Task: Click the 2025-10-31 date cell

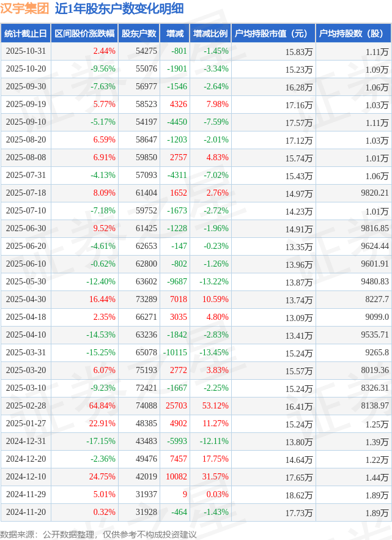Action: pyautogui.click(x=26, y=51)
